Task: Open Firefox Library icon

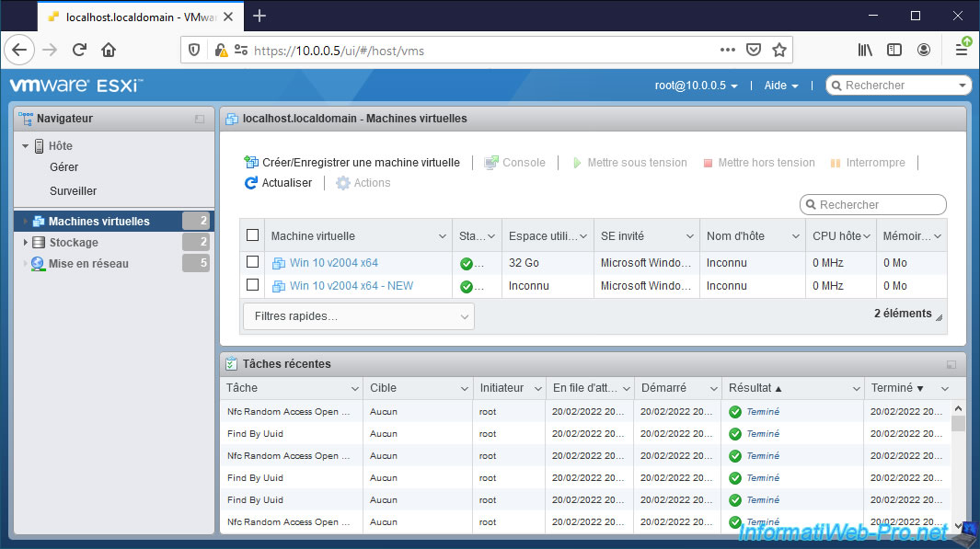Action: (x=865, y=50)
